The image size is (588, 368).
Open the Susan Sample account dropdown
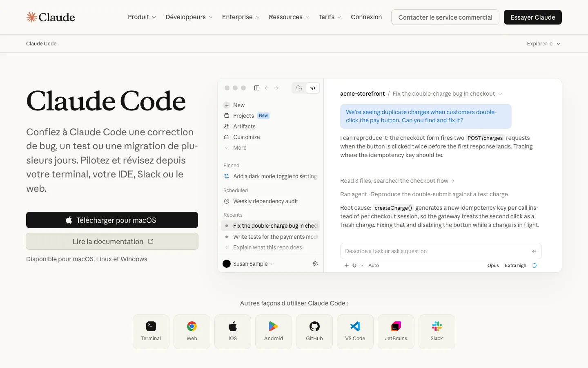click(x=249, y=264)
